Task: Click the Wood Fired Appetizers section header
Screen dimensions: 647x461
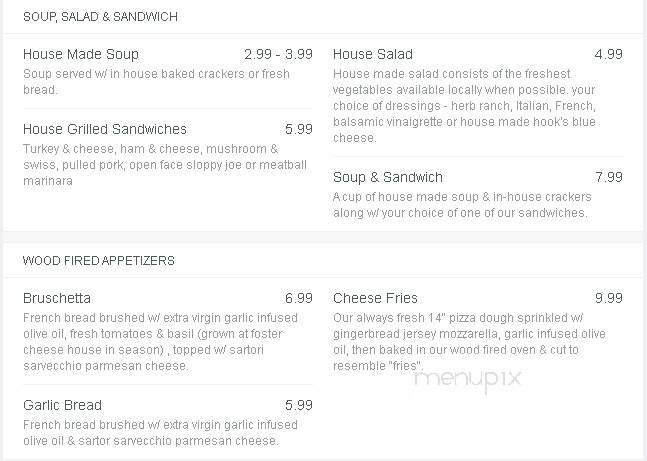Action: (x=99, y=260)
